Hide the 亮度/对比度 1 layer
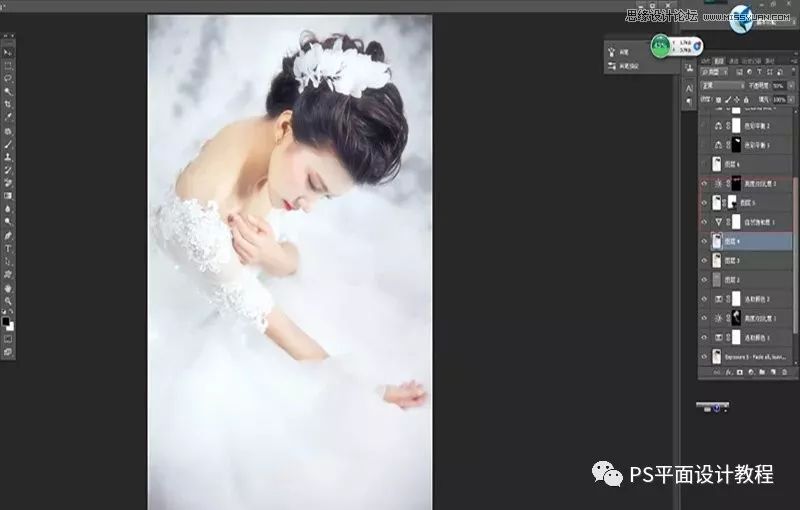 pos(704,318)
